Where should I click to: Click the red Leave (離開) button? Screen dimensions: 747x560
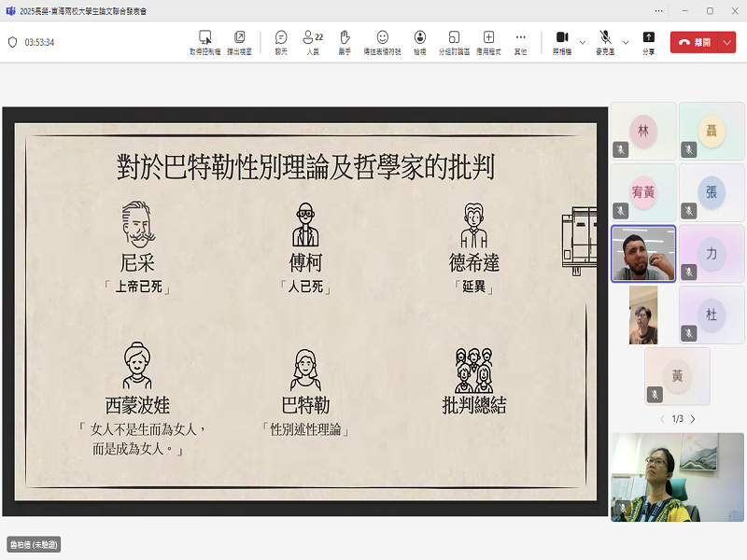(x=695, y=42)
